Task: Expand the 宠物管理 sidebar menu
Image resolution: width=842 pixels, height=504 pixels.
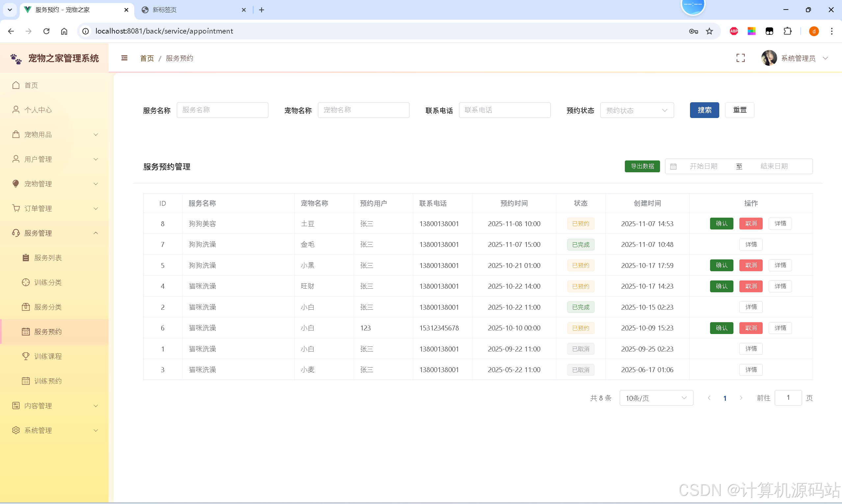Action: [54, 184]
